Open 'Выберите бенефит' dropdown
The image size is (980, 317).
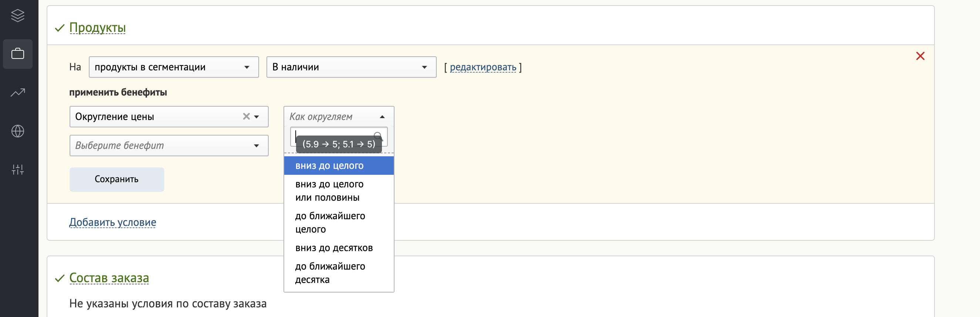169,146
